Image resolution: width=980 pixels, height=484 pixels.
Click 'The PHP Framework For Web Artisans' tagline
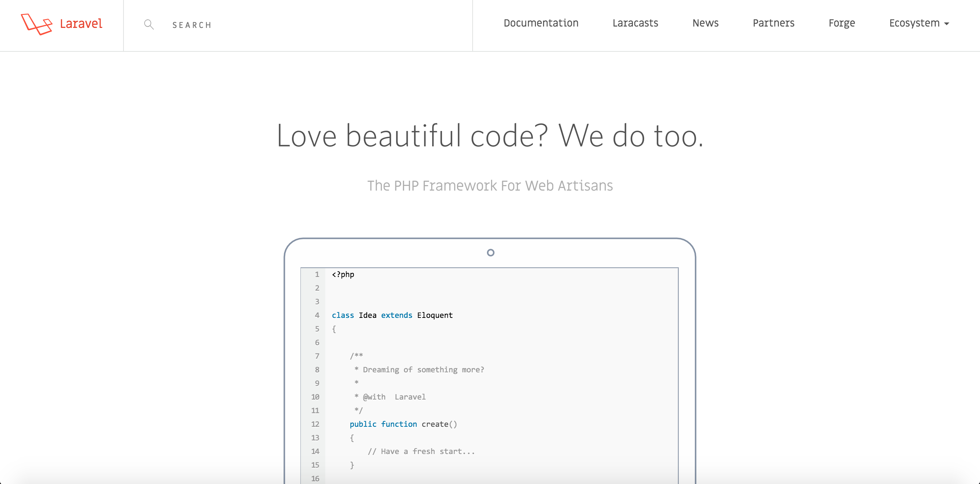(490, 186)
